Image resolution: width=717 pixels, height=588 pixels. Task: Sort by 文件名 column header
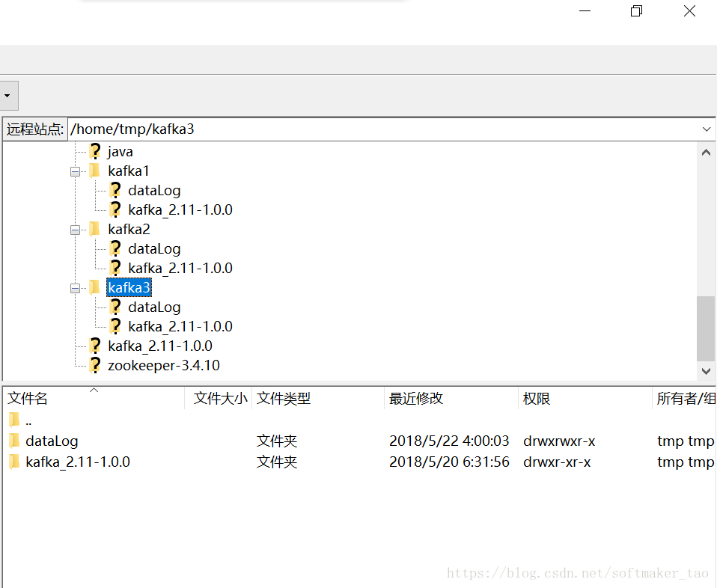coord(94,398)
